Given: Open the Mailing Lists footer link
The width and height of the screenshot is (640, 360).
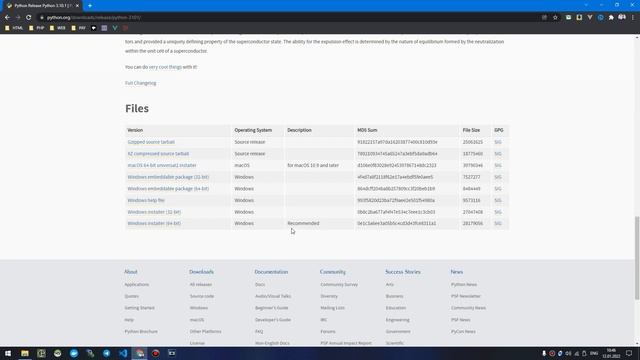Looking at the screenshot, I should pos(332,308).
